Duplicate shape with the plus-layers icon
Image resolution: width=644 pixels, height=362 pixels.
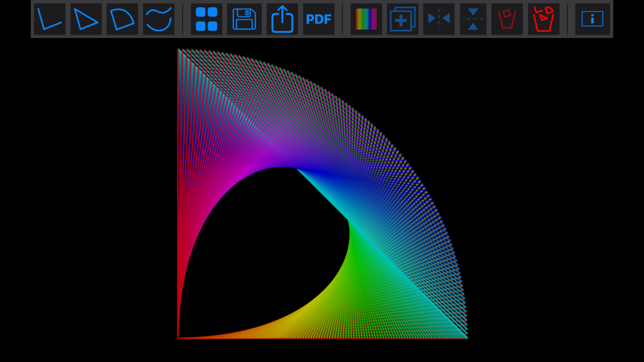click(403, 19)
